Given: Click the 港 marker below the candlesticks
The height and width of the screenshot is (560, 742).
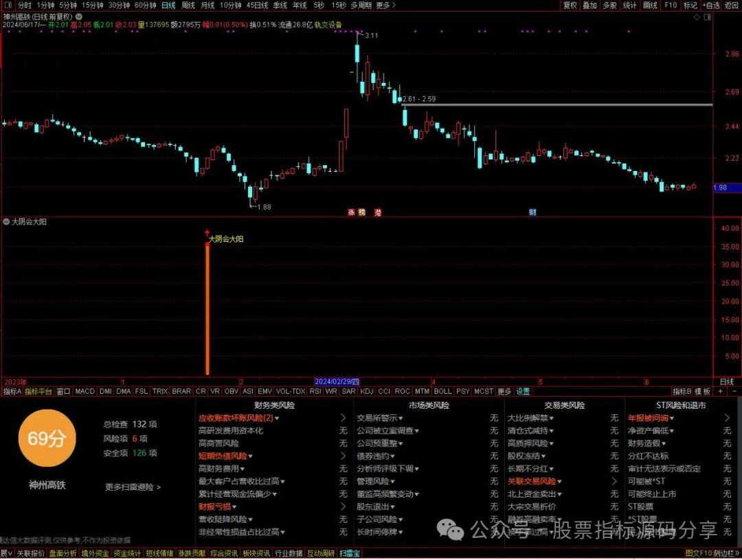Looking at the screenshot, I should (378, 212).
